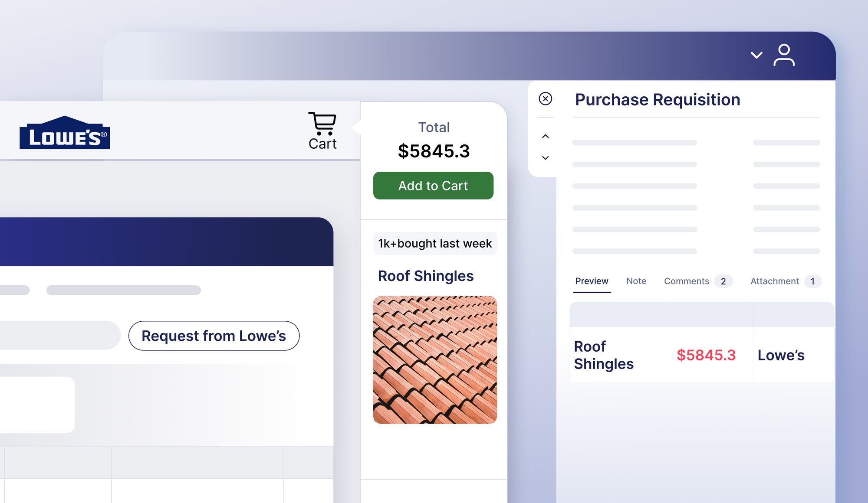Select the Preview tab
The width and height of the screenshot is (868, 503).
pyautogui.click(x=592, y=281)
